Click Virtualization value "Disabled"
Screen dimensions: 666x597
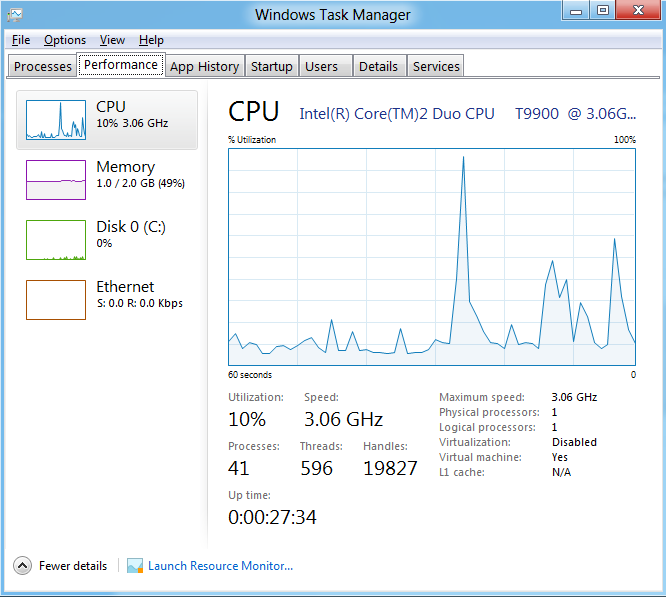[574, 442]
